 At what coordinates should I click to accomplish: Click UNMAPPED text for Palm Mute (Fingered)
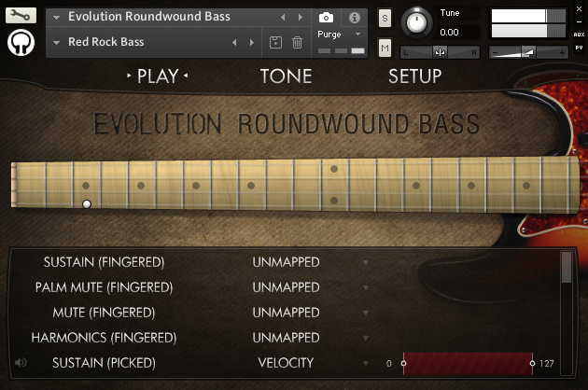(287, 287)
